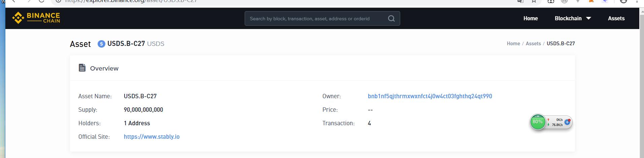Visit the https://www.stably.io official site link
The image size is (644, 158).
pos(151,137)
